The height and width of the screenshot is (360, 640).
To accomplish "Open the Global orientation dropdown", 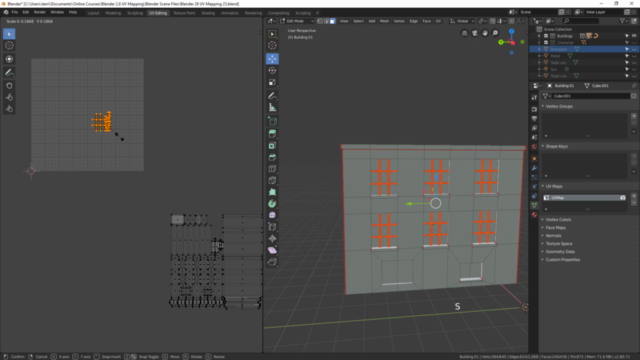I will [462, 21].
